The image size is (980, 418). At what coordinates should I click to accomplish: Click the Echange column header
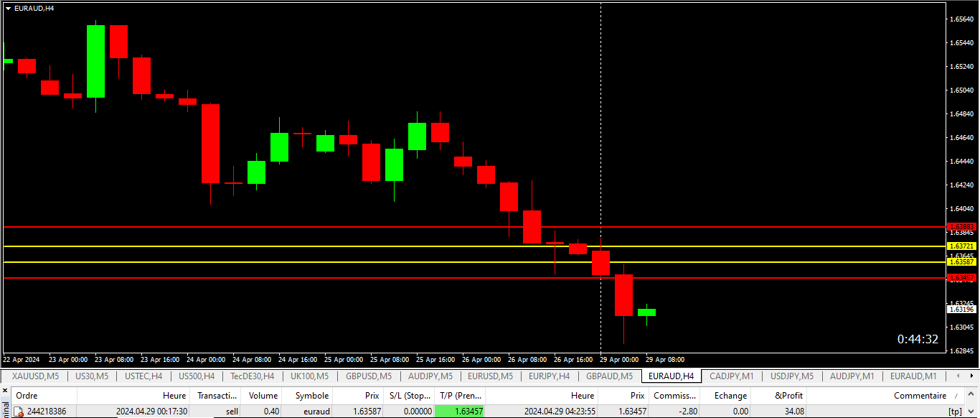(725, 396)
